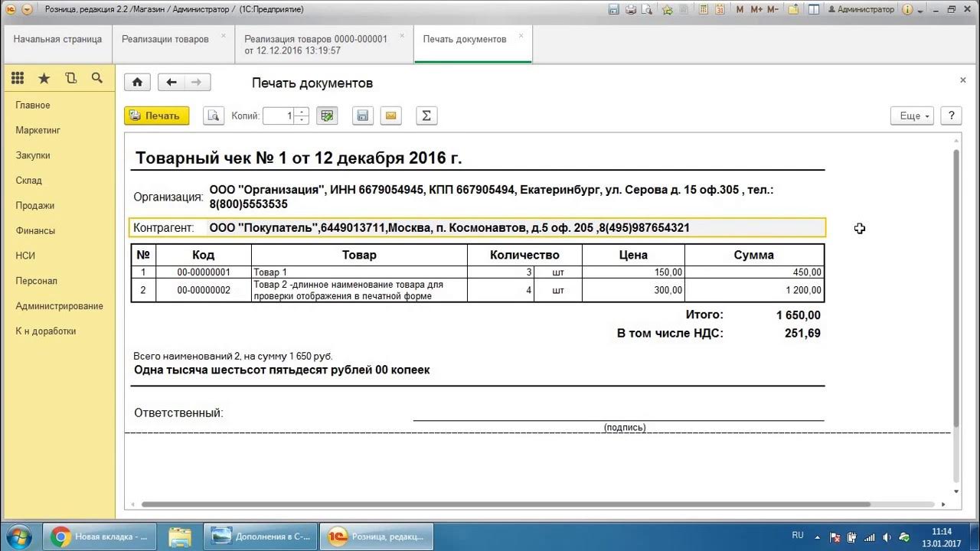Screen dimensions: 980x551
Task: Open the sections grid menu icon
Action: pos(18,78)
